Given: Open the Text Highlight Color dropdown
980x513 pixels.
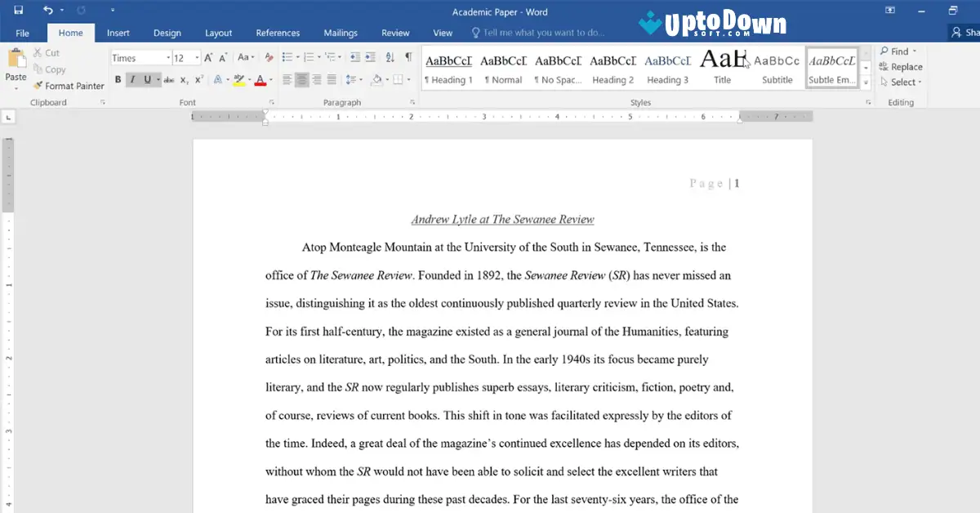Looking at the screenshot, I should tap(249, 80).
